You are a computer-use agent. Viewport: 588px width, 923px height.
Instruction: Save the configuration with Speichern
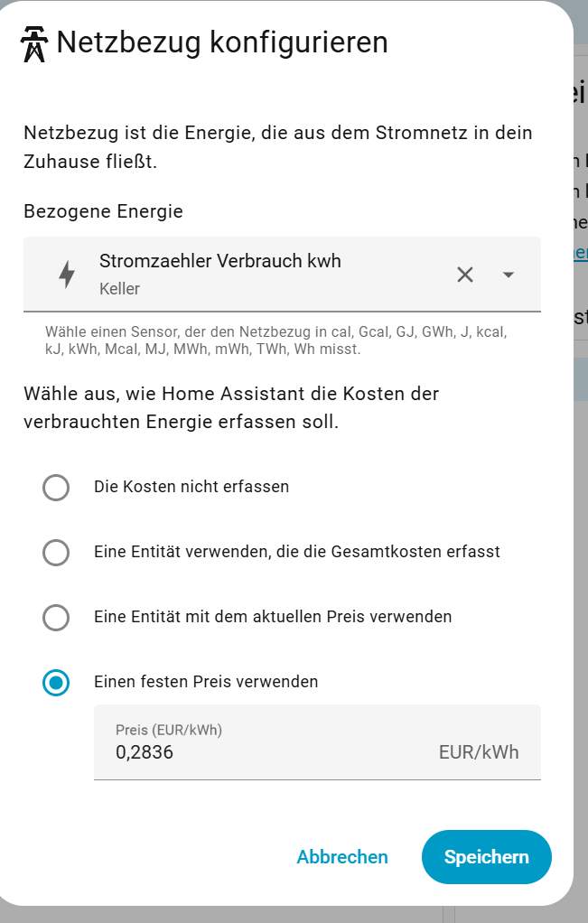(486, 857)
